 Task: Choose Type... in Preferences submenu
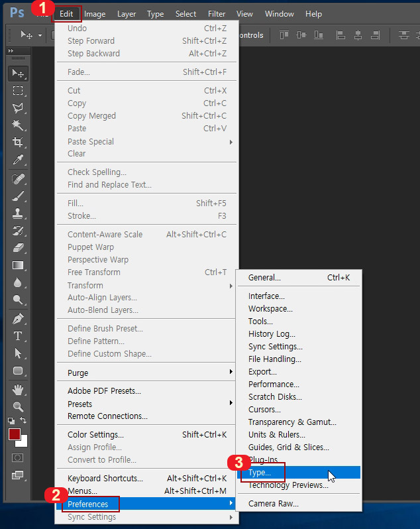[299, 472]
